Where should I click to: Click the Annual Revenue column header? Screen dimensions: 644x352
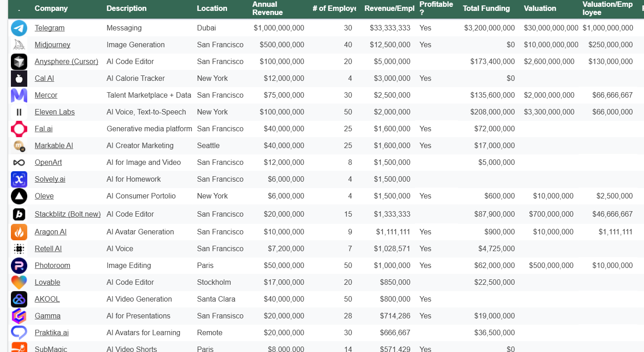point(268,8)
